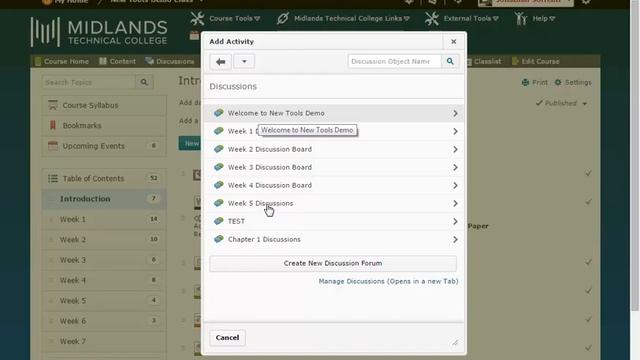Select Week 4 Discussion Board
This screenshot has width=640, height=360.
pos(333,185)
